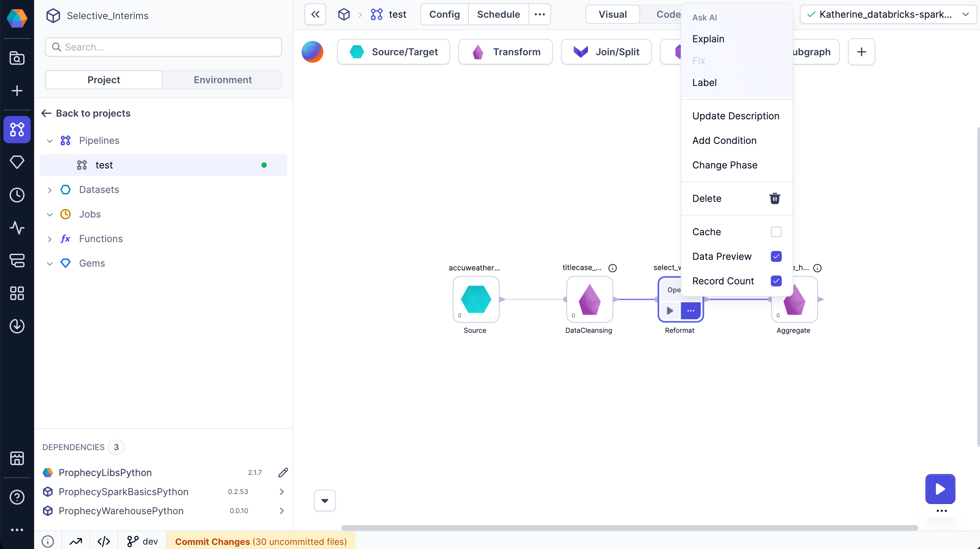The height and width of the screenshot is (549, 980).
Task: Open the help question mark icon in the sidebar
Action: [x=17, y=497]
